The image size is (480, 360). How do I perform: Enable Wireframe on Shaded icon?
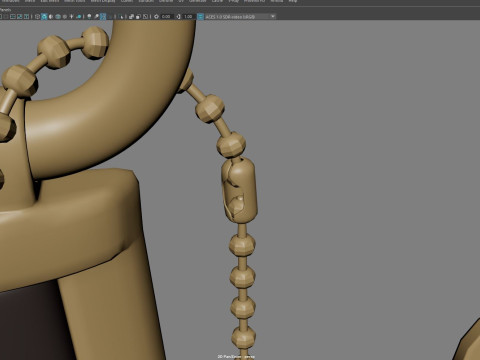58,17
